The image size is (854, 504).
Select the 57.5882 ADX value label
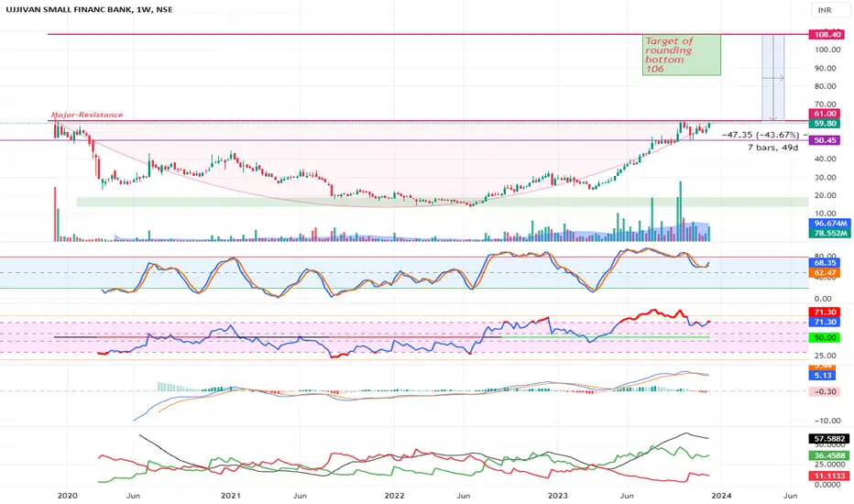829,439
